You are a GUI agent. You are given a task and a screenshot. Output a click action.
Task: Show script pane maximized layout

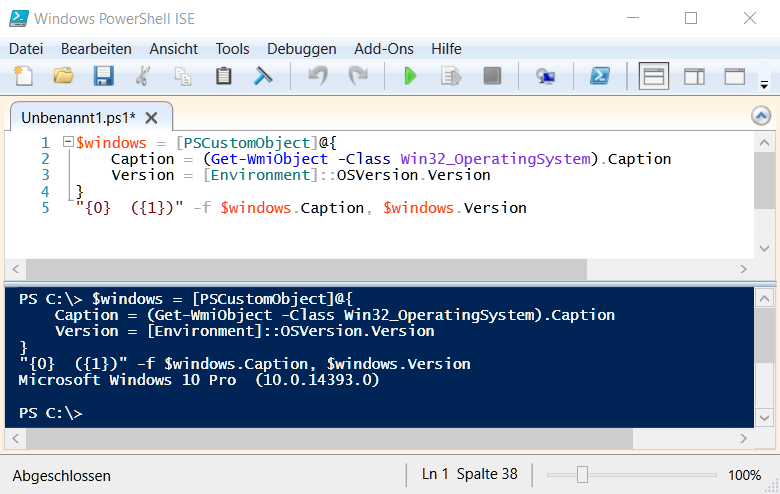point(735,76)
